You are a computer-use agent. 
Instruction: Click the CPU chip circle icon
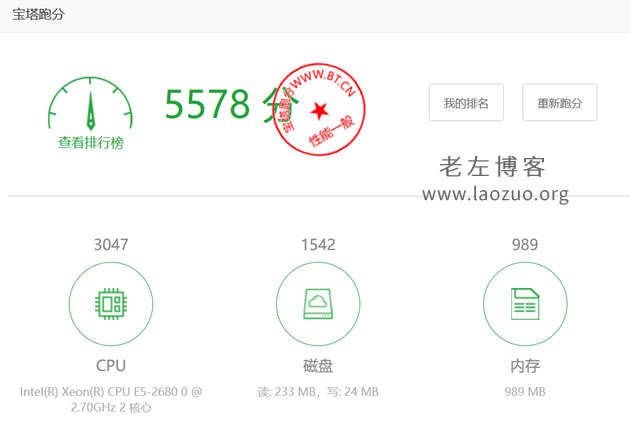pyautogui.click(x=110, y=304)
